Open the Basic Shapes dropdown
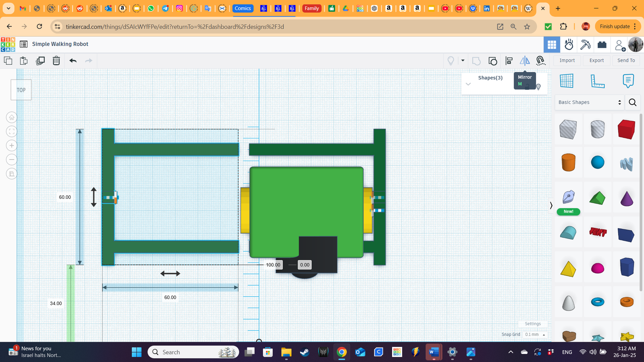Screen dimensions: 644x362 click(589, 102)
